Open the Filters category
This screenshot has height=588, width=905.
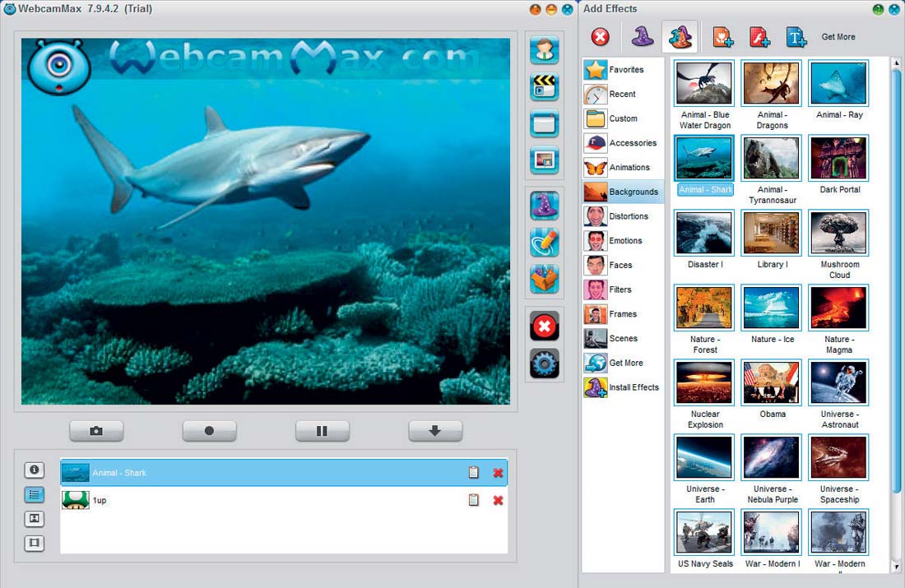[x=623, y=289]
